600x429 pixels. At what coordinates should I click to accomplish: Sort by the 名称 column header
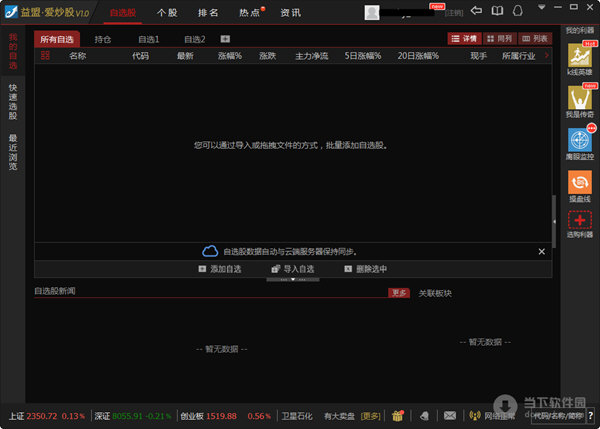tap(78, 56)
